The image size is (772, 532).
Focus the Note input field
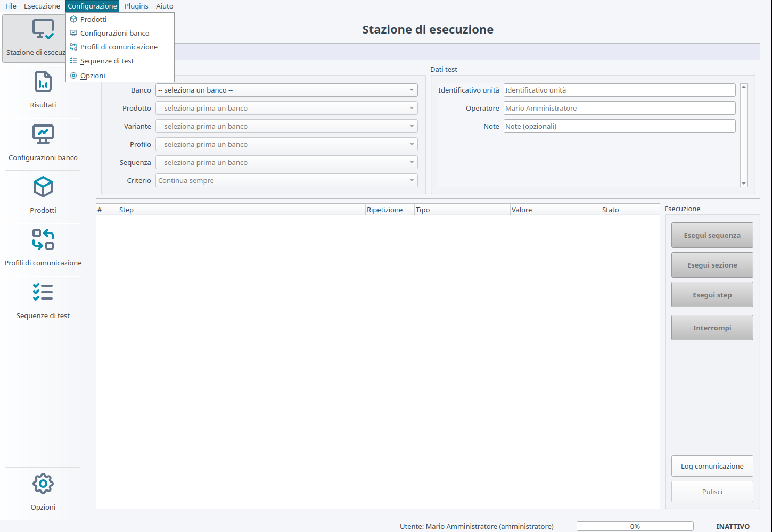[620, 126]
